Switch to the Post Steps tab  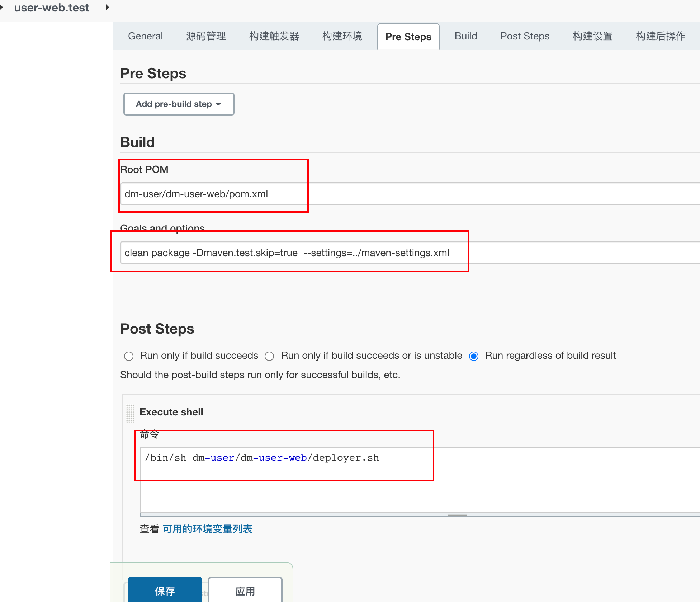[x=525, y=36]
